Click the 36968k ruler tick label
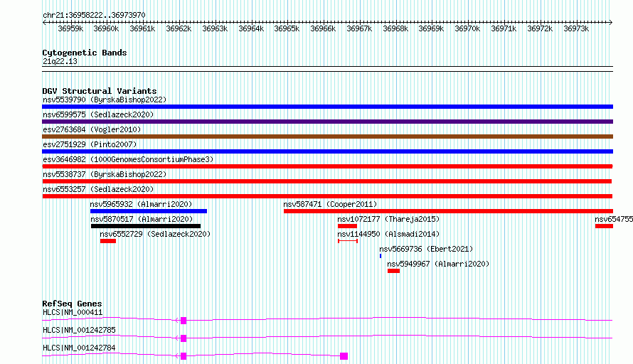 pos(395,28)
